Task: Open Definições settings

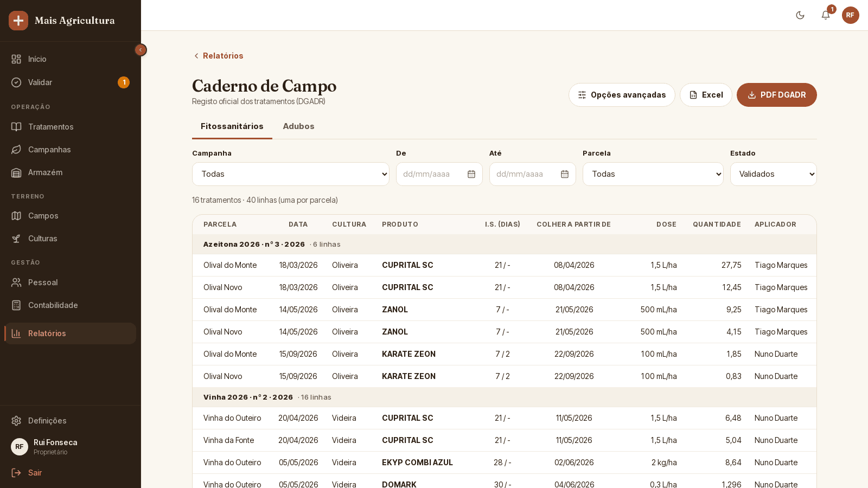Action: (71, 421)
